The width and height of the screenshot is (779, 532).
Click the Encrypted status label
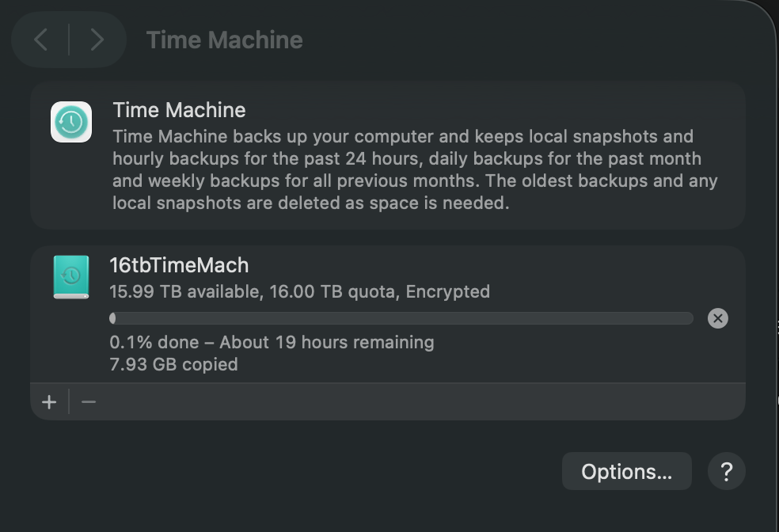tap(448, 292)
